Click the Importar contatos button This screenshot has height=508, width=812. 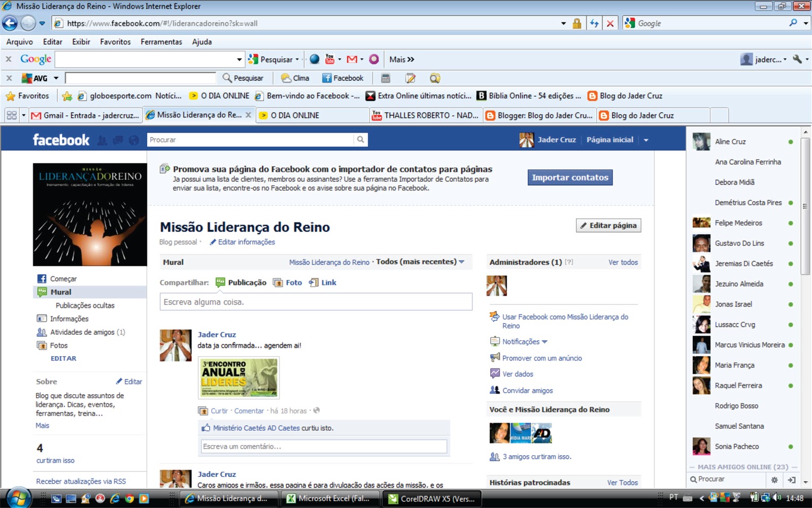tap(570, 177)
